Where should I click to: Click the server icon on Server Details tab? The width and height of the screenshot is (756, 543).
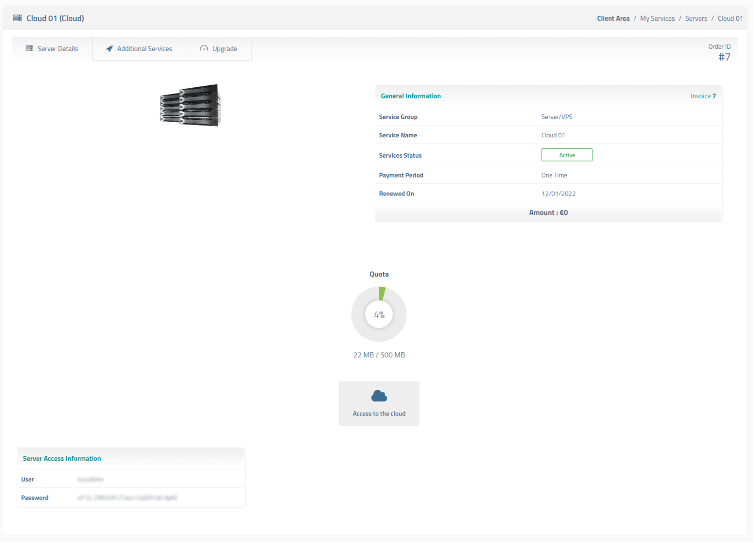point(30,48)
